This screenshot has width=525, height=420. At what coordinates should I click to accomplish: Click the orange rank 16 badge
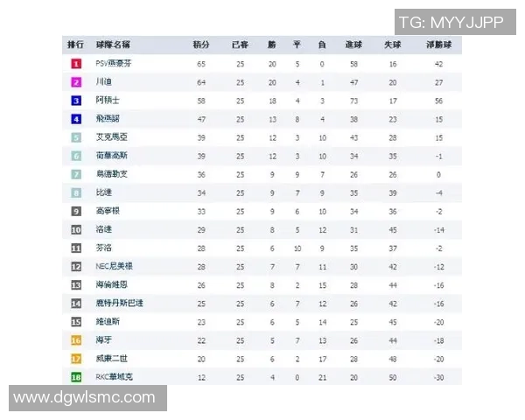(76, 339)
